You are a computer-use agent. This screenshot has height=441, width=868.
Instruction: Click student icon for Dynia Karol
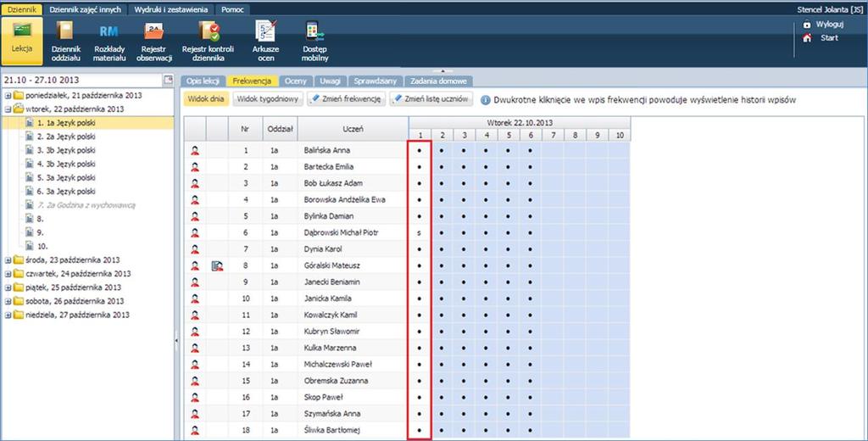click(x=195, y=249)
